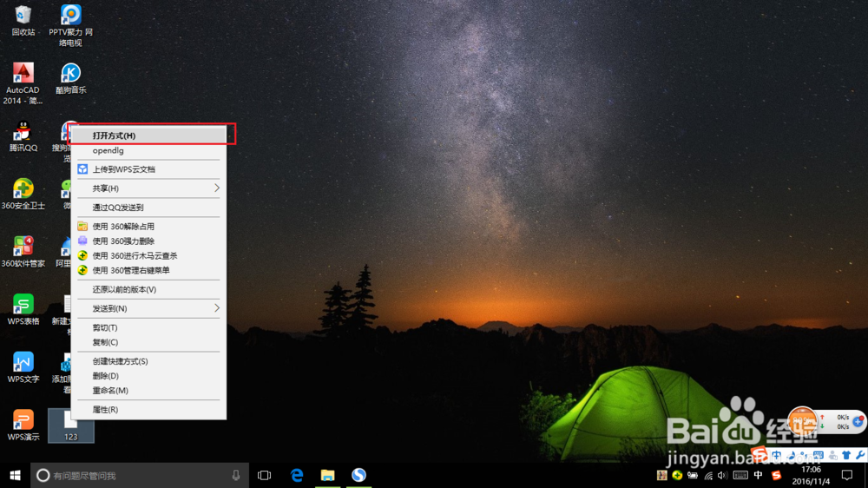Image resolution: width=868 pixels, height=488 pixels.
Task: Choose 创建快捷方式(S) in context menu
Action: 148,361
